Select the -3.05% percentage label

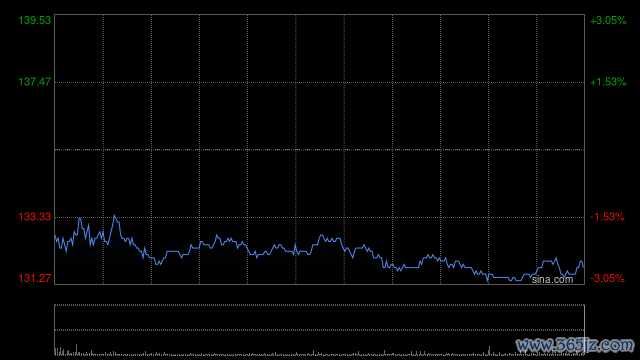[607, 278]
